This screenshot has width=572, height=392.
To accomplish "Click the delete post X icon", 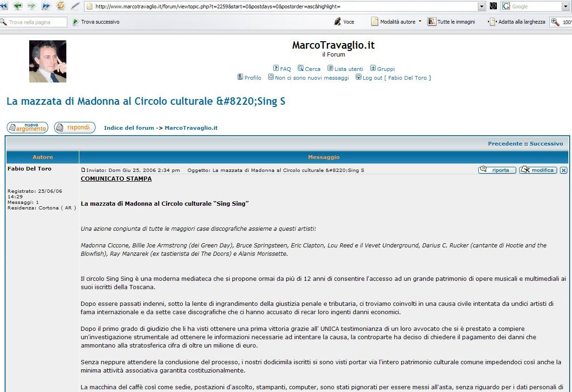I will 563,170.
